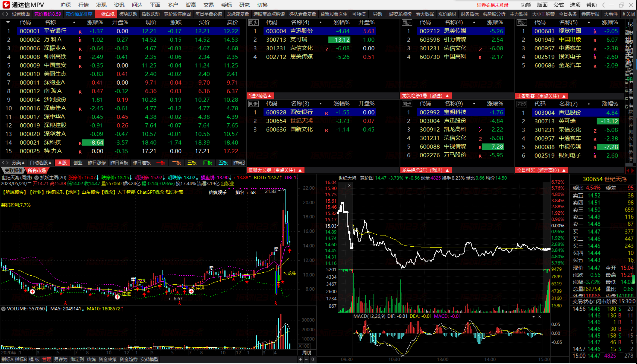Click the plus zoom button below volume chart

300,360
